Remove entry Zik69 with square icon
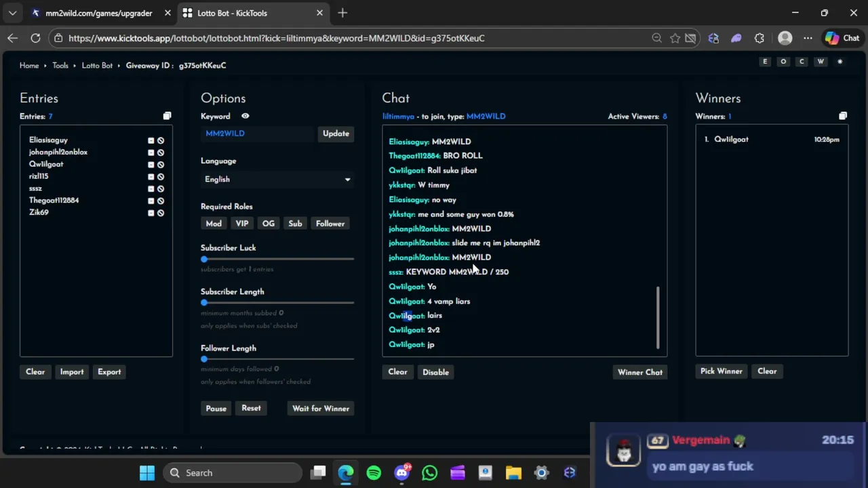The image size is (868, 488). pos(151,213)
